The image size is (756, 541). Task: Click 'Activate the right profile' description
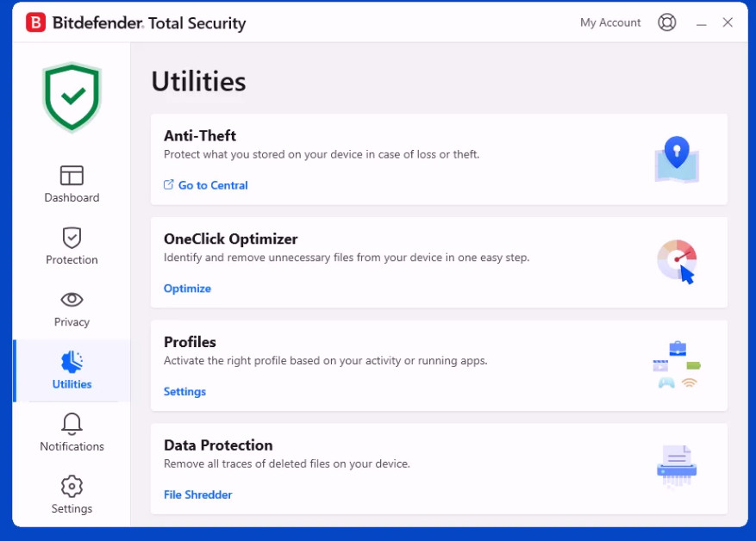point(326,361)
